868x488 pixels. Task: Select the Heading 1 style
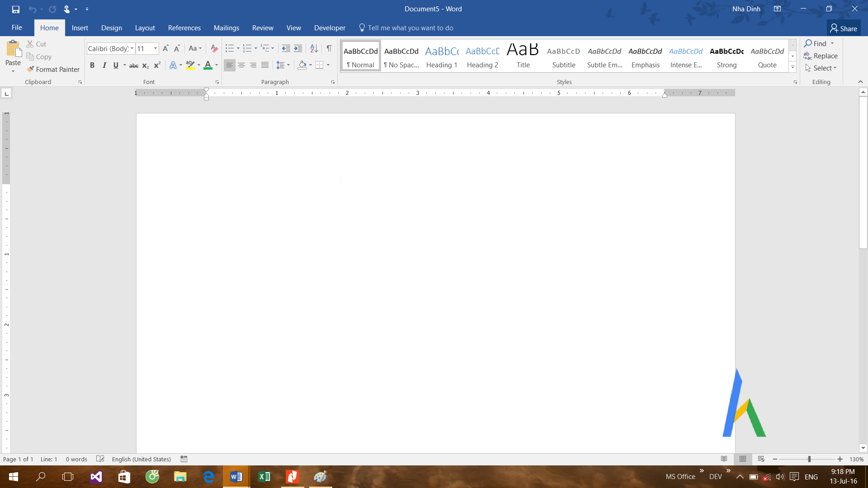click(442, 56)
